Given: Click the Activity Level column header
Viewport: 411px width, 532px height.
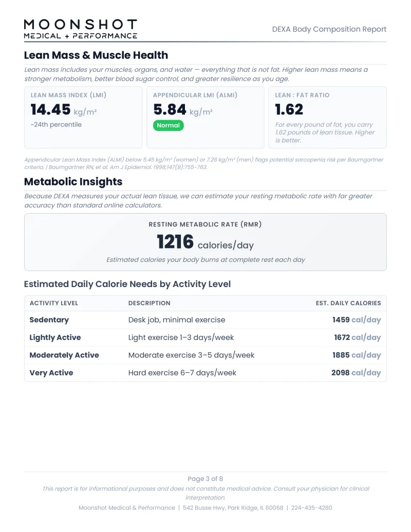Looking at the screenshot, I should [54, 303].
